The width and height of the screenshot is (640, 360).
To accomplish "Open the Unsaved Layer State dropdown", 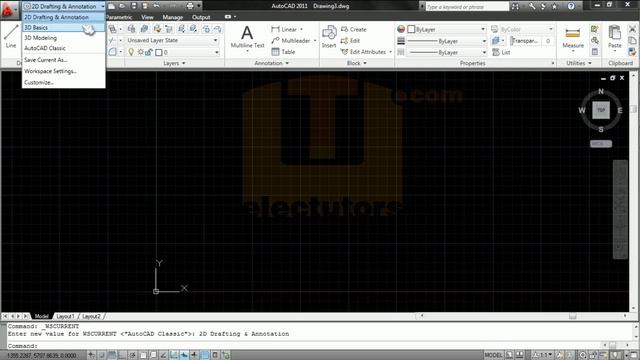I will (x=172, y=40).
